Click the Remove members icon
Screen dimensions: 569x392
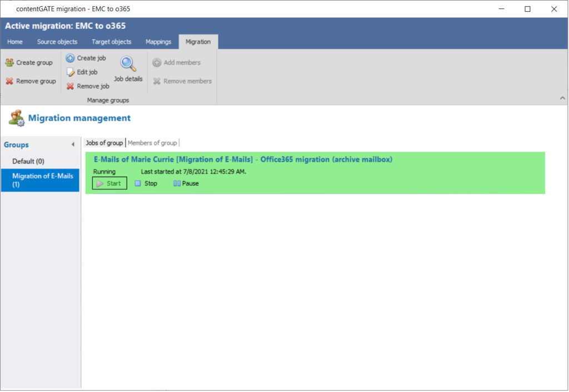coord(157,81)
